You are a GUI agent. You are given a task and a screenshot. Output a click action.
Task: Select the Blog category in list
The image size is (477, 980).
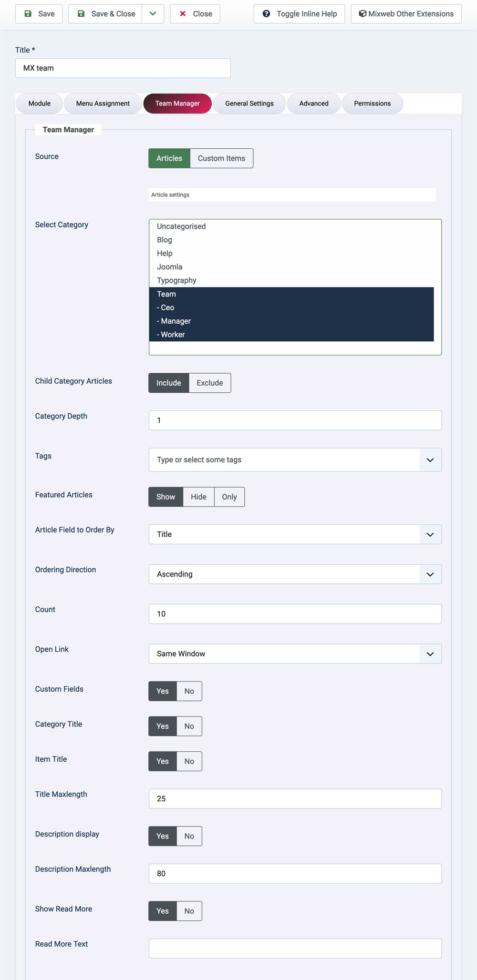pos(165,240)
